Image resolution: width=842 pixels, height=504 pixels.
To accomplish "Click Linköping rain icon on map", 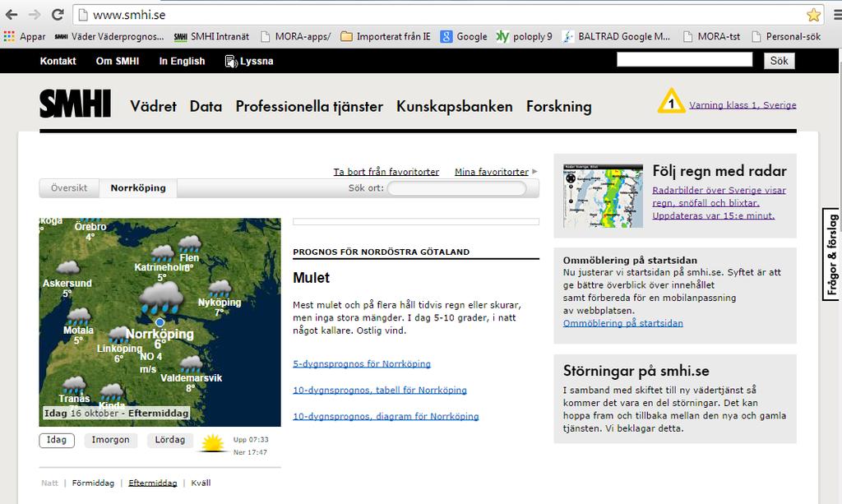I will coord(119,335).
